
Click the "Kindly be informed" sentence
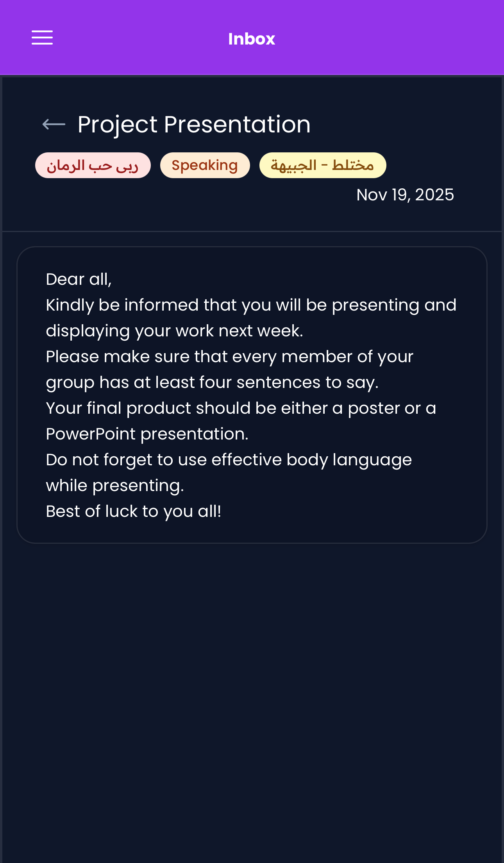[250, 305]
